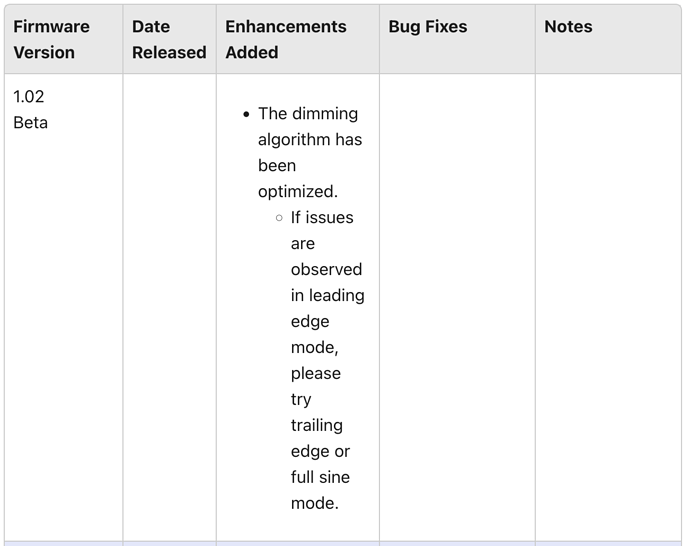Screen dimensions: 690x546
Task: Click the Date Released column header
Action: (169, 39)
